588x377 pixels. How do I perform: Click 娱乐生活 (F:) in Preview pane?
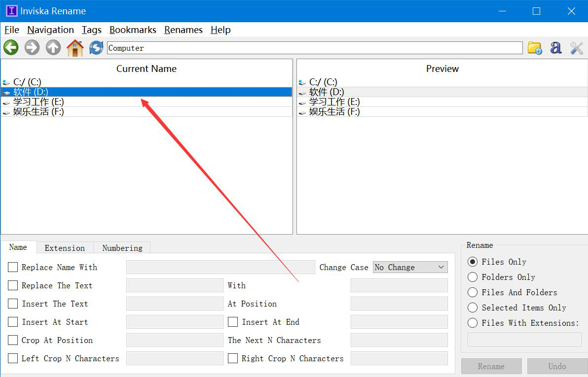(x=442, y=112)
